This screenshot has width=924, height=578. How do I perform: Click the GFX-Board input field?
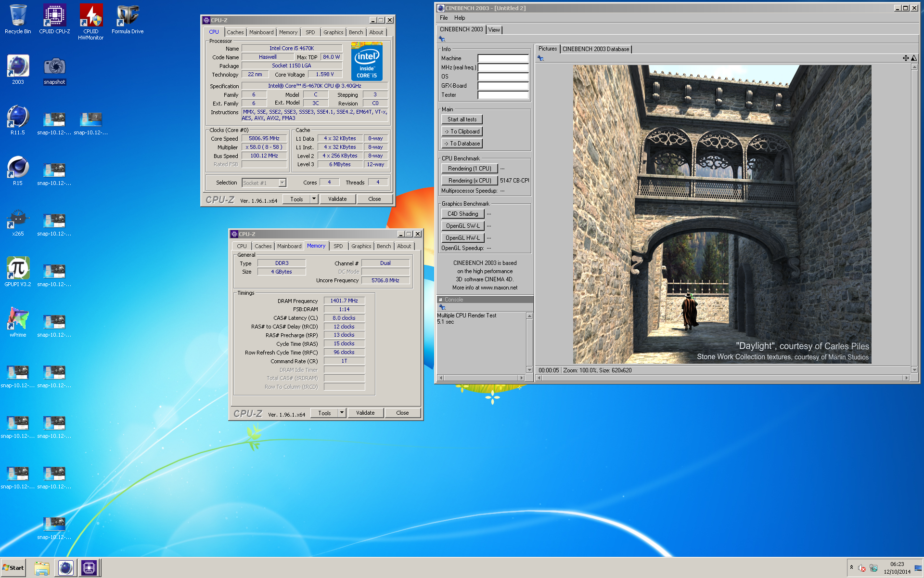pos(503,86)
